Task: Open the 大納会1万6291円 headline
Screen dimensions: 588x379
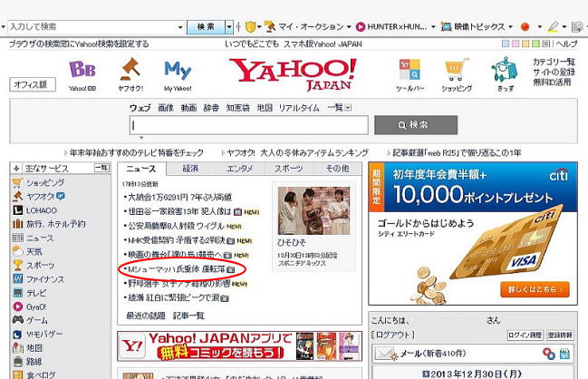Action: click(x=179, y=197)
